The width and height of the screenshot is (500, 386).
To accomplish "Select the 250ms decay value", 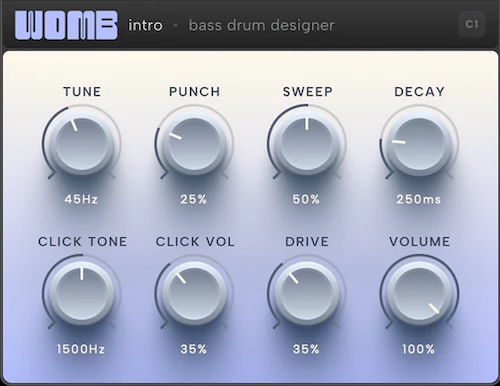I will [419, 199].
